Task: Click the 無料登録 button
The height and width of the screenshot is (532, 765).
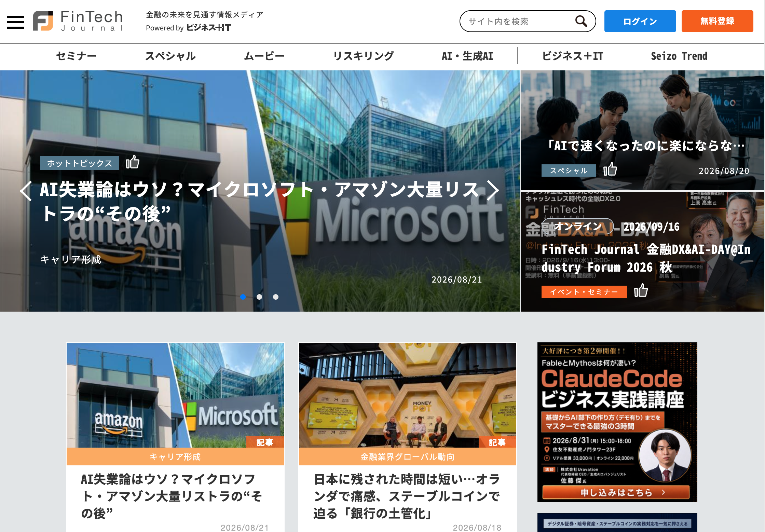Action: coord(717,21)
